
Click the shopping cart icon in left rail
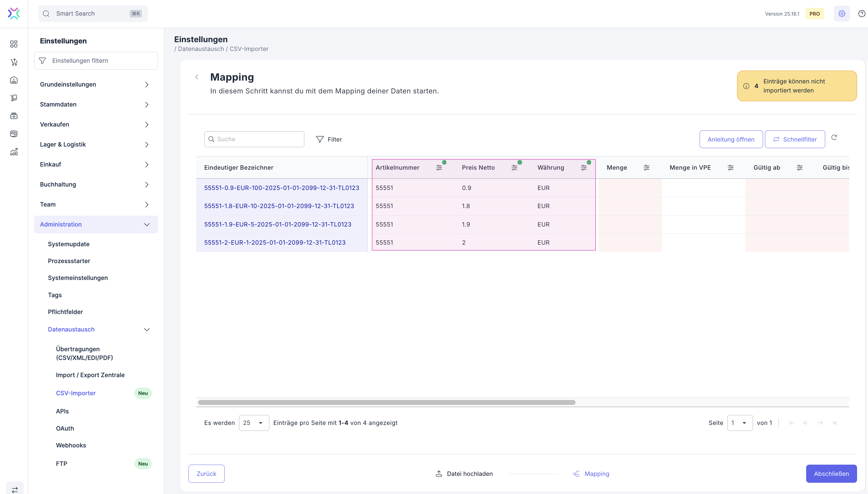pos(14,62)
